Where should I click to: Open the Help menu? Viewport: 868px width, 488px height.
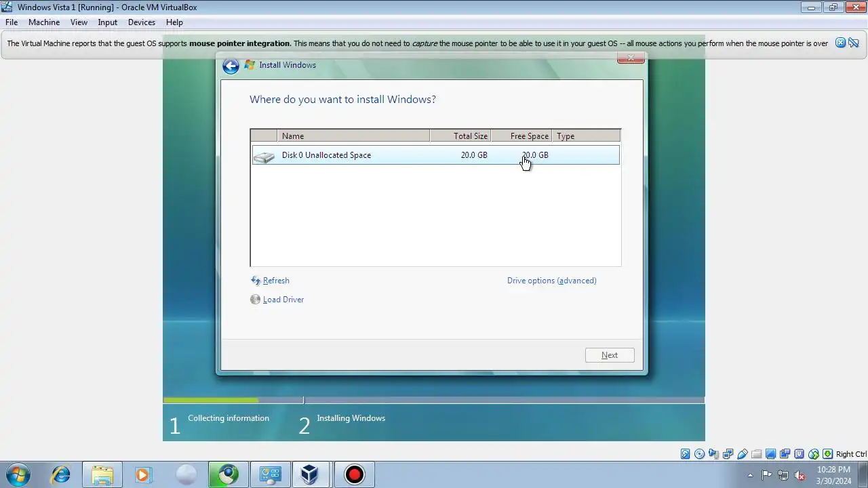pos(174,22)
